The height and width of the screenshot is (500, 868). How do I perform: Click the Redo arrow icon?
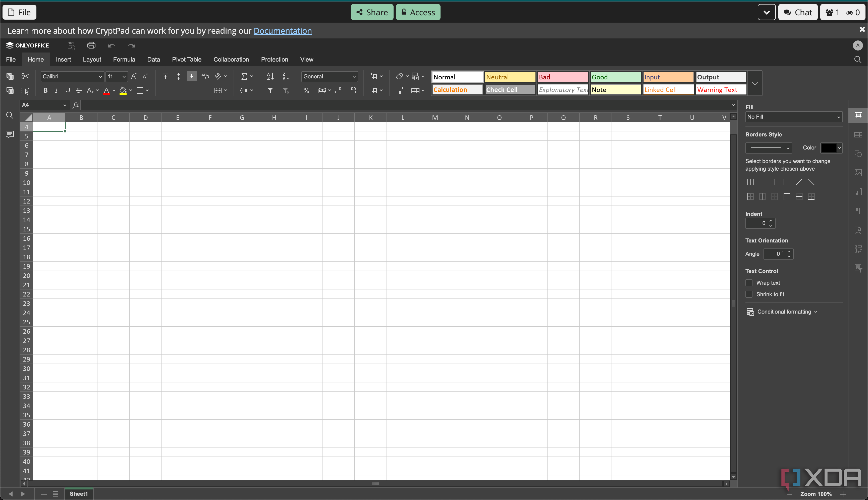pos(131,45)
